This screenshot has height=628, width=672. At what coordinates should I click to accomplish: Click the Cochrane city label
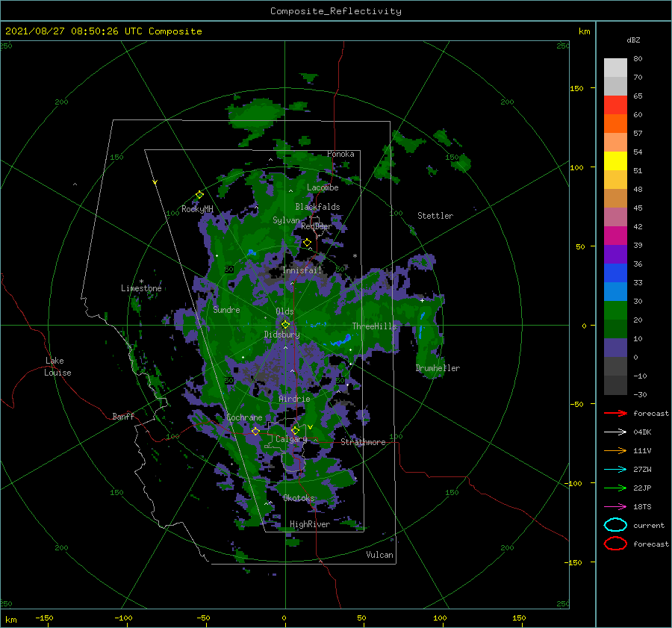click(244, 417)
